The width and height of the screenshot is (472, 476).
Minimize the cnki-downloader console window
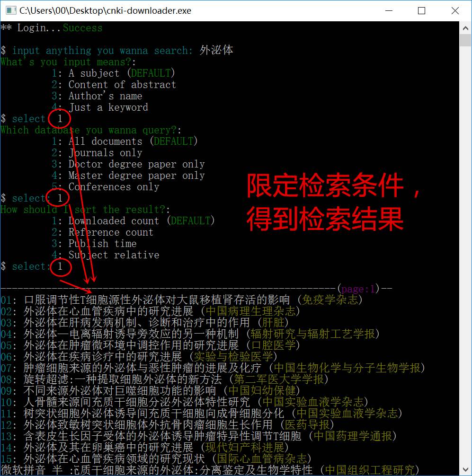coord(389,10)
